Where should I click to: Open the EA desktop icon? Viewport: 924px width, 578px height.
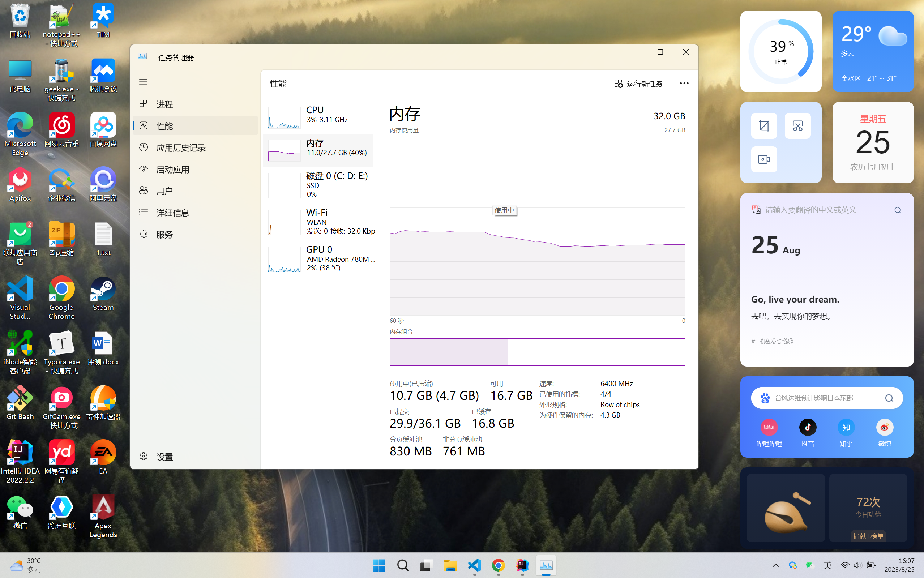pos(103,457)
